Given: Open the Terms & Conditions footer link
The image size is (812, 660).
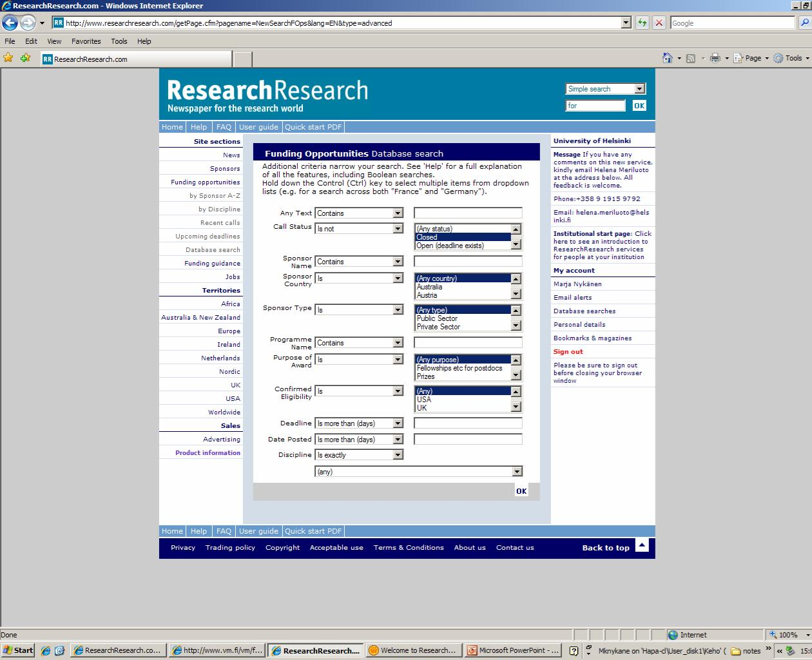Looking at the screenshot, I should pos(409,548).
